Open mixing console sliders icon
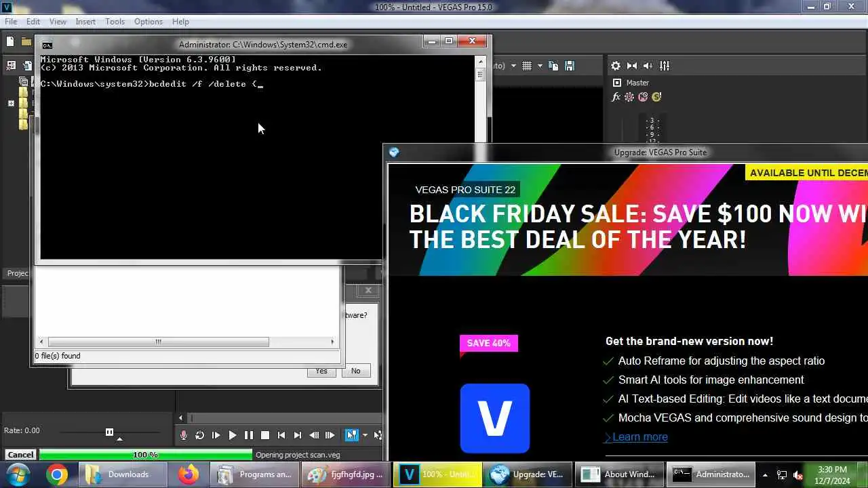This screenshot has width=868, height=488. pyautogui.click(x=665, y=66)
